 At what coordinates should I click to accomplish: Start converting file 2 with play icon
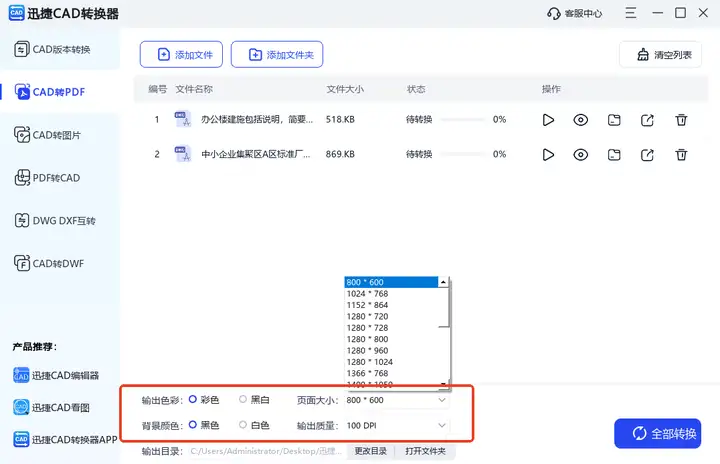tap(548, 154)
